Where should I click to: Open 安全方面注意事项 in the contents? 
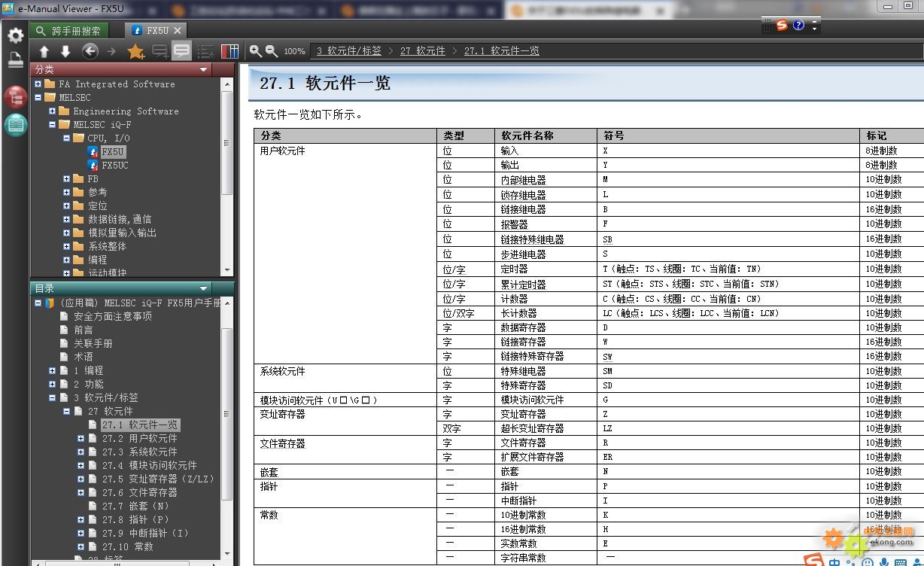point(112,316)
